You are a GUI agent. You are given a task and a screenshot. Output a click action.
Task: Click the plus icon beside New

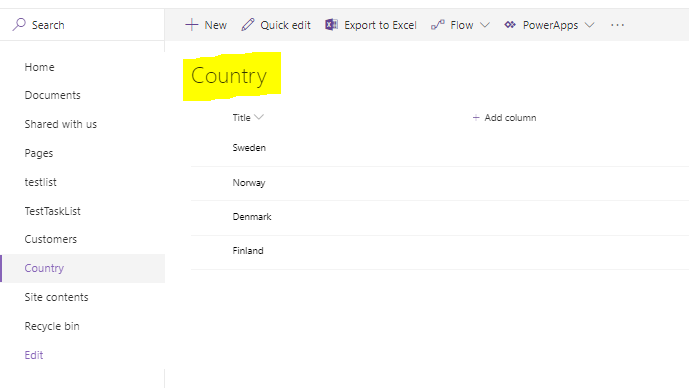(x=192, y=25)
